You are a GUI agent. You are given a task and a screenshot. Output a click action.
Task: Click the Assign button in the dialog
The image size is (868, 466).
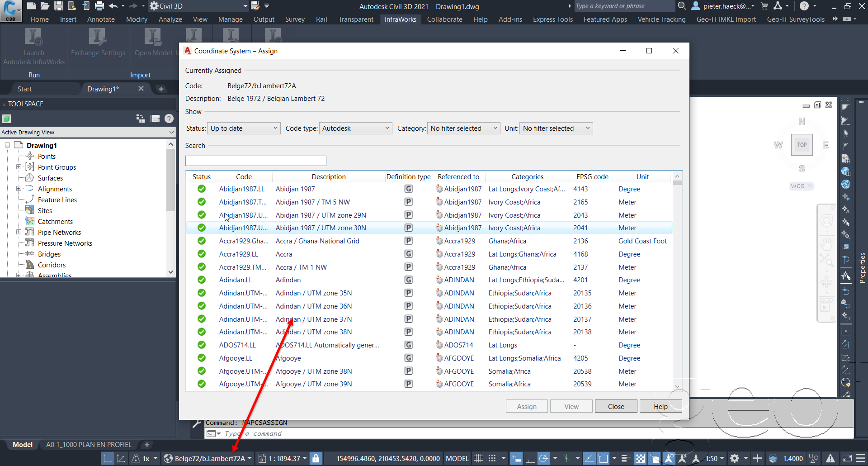coord(527,406)
